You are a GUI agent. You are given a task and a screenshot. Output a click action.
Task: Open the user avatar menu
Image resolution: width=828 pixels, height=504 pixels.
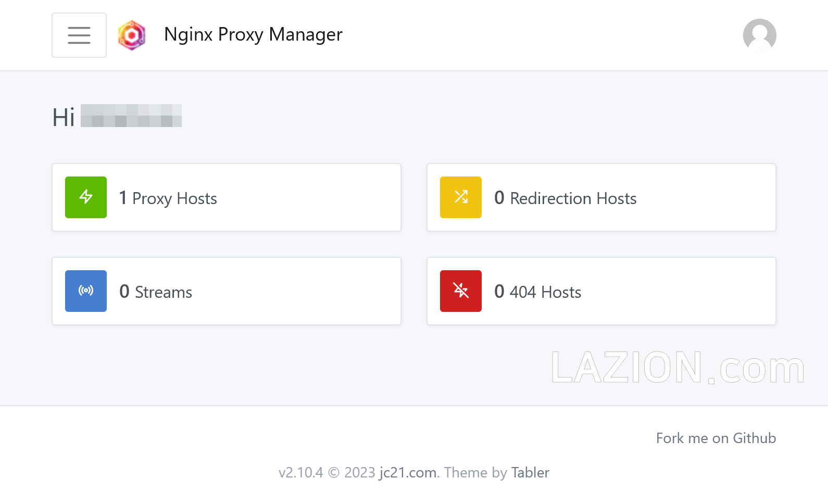click(x=759, y=35)
